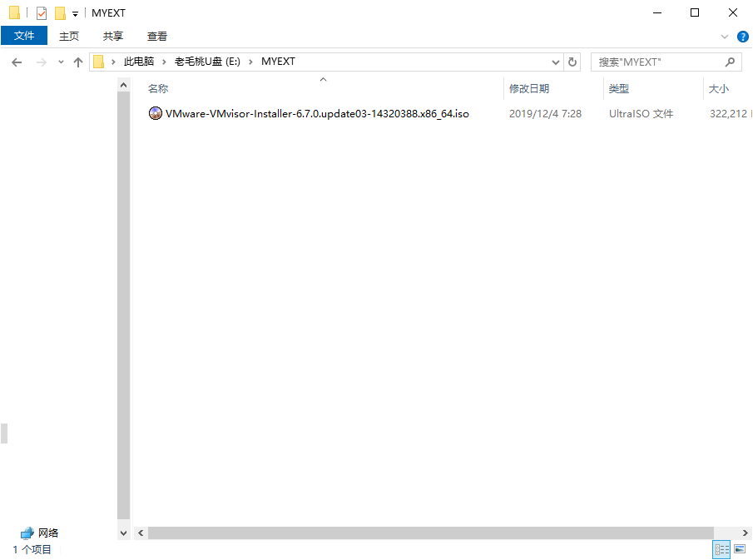Image resolution: width=753 pixels, height=560 pixels.
Task: Select the 查看 ribbon tab
Action: (x=157, y=36)
